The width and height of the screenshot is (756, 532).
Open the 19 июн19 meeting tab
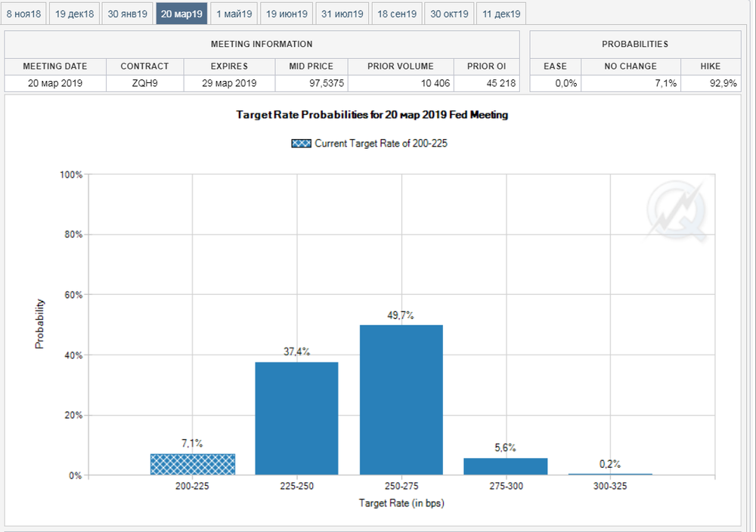click(287, 14)
